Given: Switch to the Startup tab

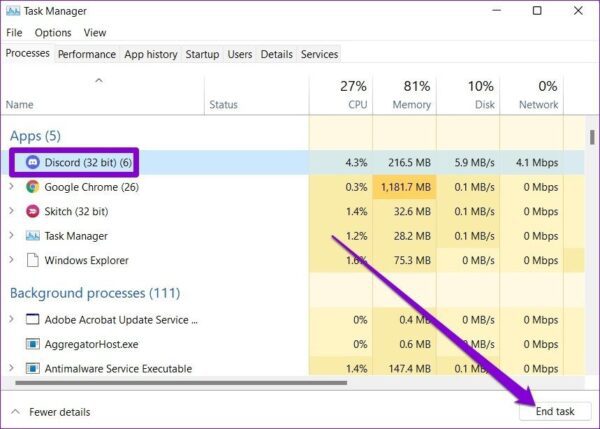Looking at the screenshot, I should (202, 54).
